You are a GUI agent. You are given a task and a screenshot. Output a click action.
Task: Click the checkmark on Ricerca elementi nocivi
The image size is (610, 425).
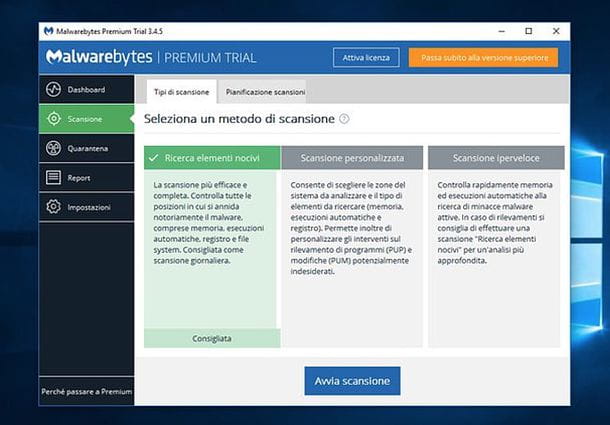tap(154, 157)
